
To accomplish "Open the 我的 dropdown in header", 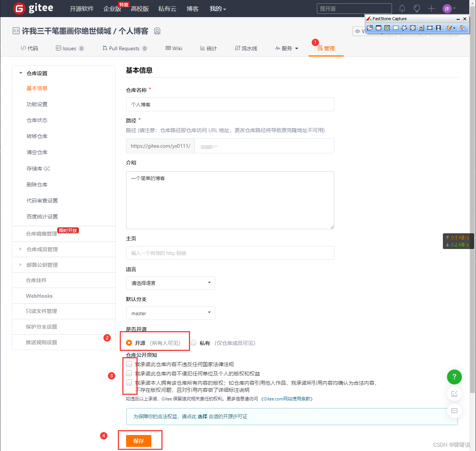I will click(x=218, y=9).
